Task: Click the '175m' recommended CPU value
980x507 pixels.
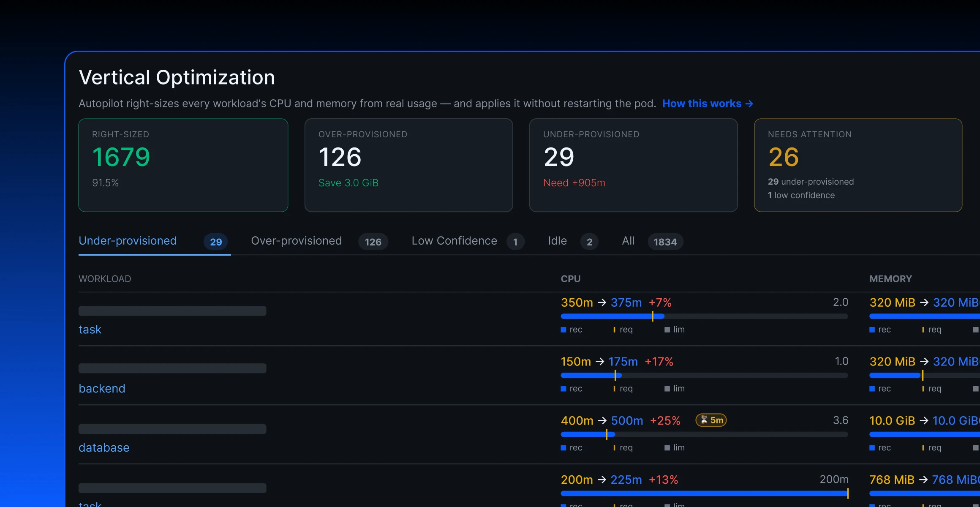Action: coord(623,362)
